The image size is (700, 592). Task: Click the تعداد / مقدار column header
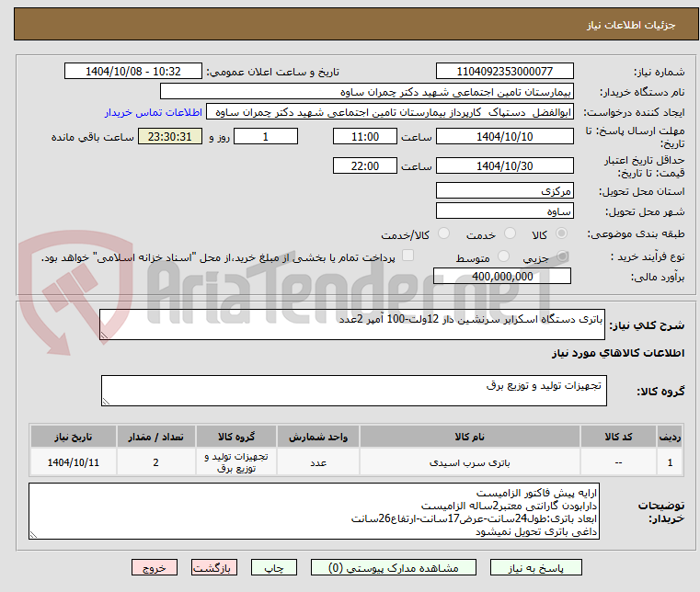click(155, 437)
